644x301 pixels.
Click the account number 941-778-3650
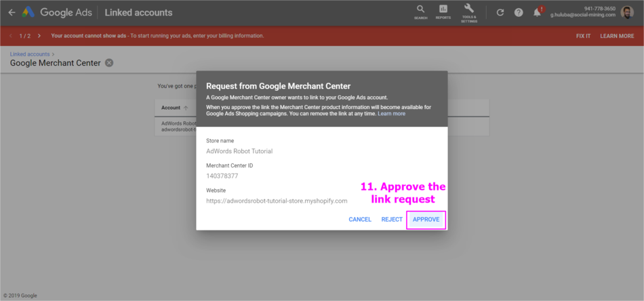point(600,9)
